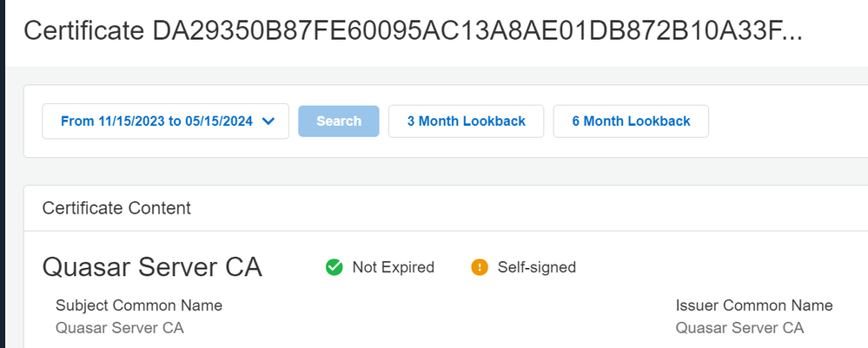Click the start date 11/15/2023 in the range selector
This screenshot has width=868, height=348.
(133, 121)
